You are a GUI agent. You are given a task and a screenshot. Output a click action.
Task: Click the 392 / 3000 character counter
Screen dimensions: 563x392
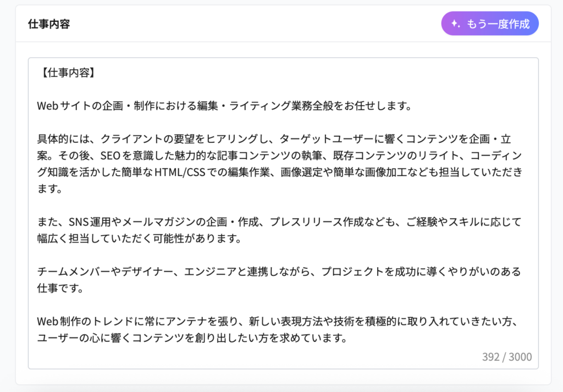507,357
